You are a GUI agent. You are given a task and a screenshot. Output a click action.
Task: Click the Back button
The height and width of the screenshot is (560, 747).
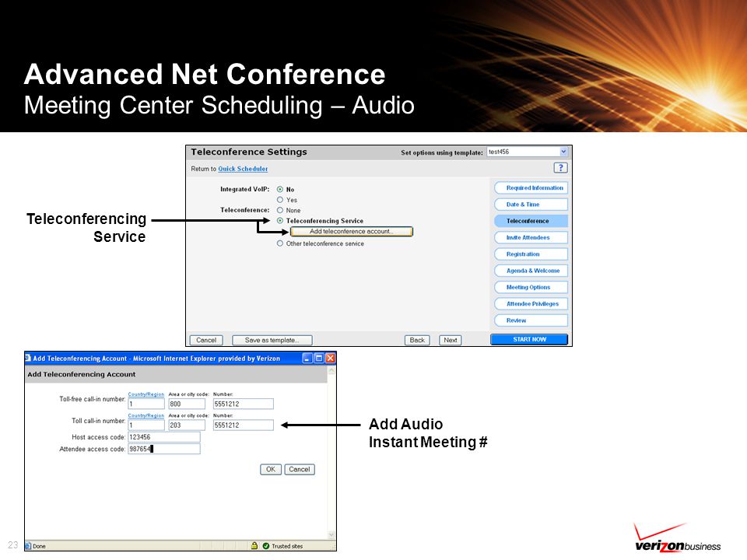point(417,340)
